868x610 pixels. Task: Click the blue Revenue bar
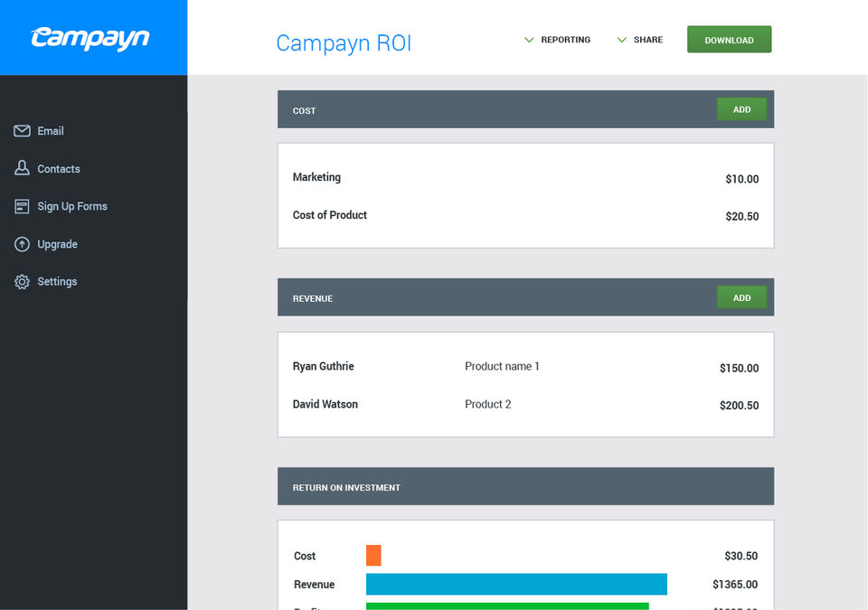pyautogui.click(x=516, y=584)
